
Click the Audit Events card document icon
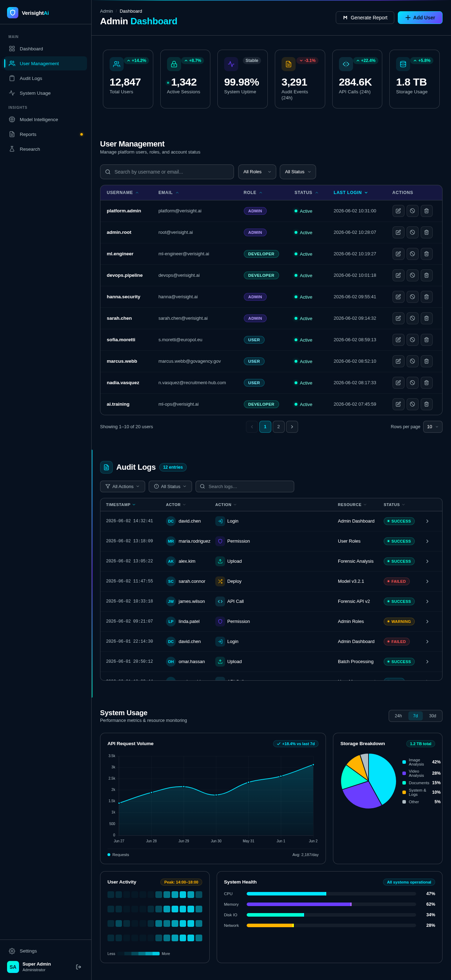[289, 64]
